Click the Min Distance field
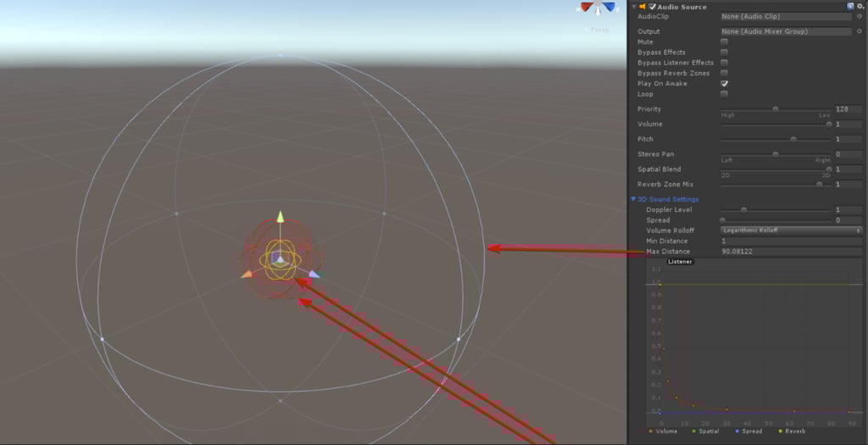868x445 pixels. tap(791, 241)
